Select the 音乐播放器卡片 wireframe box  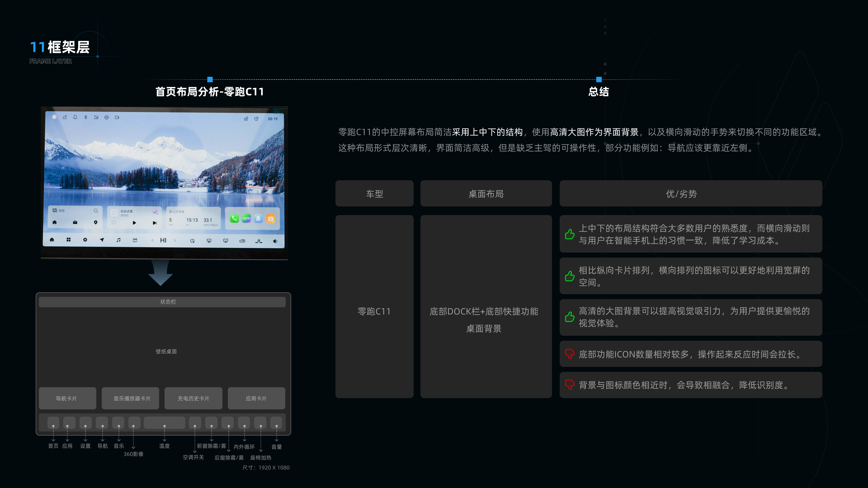pyautogui.click(x=130, y=398)
